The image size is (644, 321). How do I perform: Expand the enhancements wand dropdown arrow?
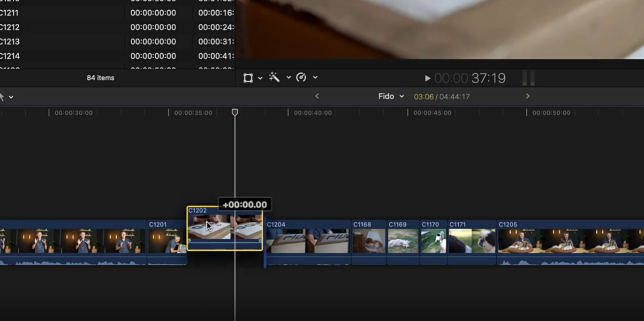[288, 78]
